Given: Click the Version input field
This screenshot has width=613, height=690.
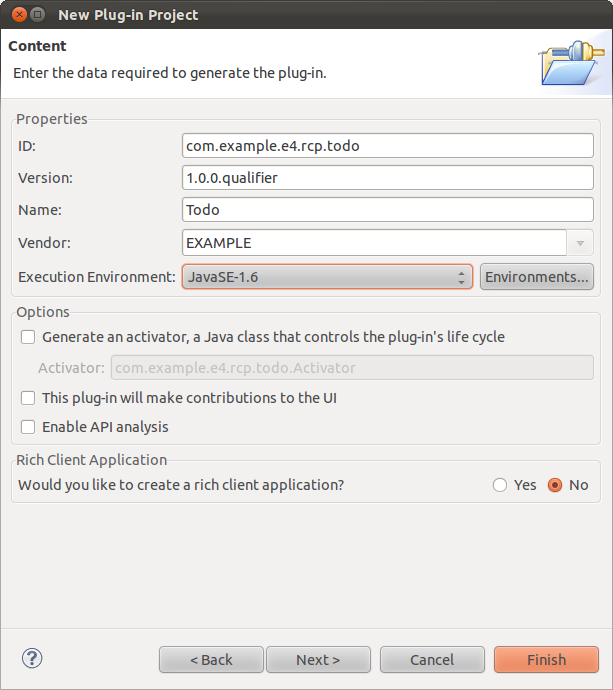Looking at the screenshot, I should tap(388, 178).
